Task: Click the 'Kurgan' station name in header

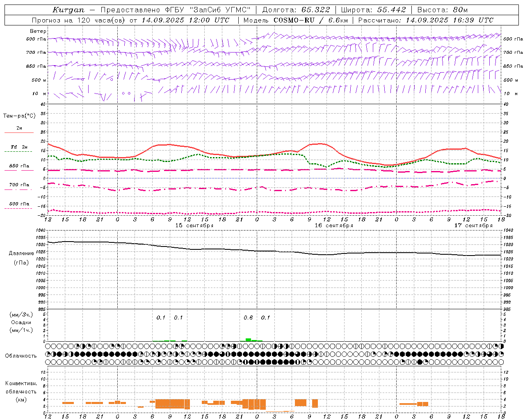Action: pyautogui.click(x=68, y=10)
